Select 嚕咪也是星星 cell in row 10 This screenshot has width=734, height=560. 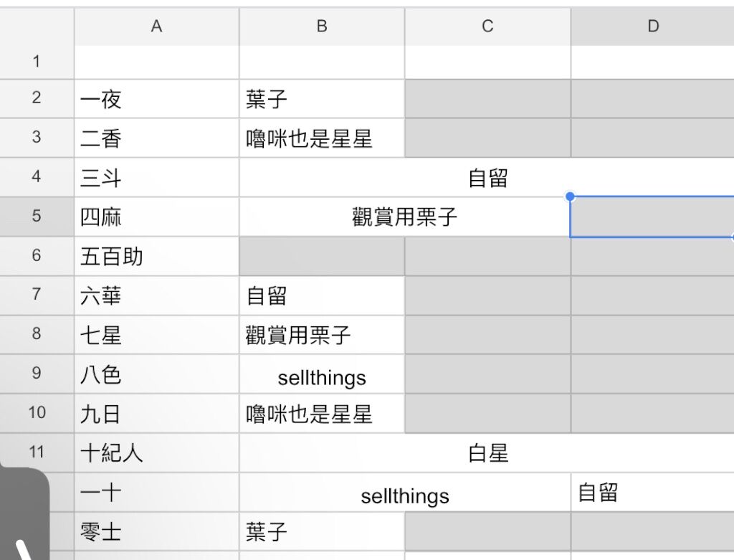pos(322,414)
